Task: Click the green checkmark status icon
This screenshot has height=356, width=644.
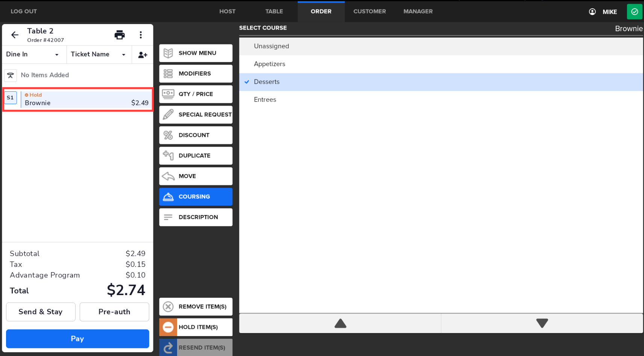Action: [634, 12]
